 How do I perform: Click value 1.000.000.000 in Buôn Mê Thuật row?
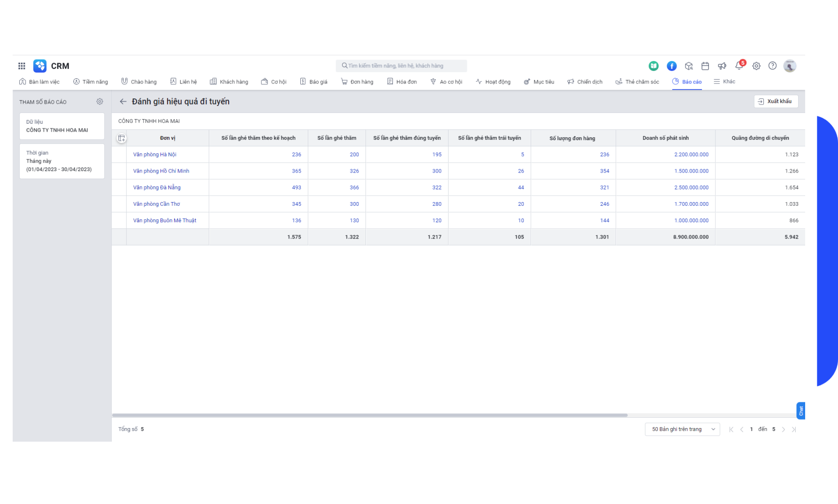tap(691, 220)
